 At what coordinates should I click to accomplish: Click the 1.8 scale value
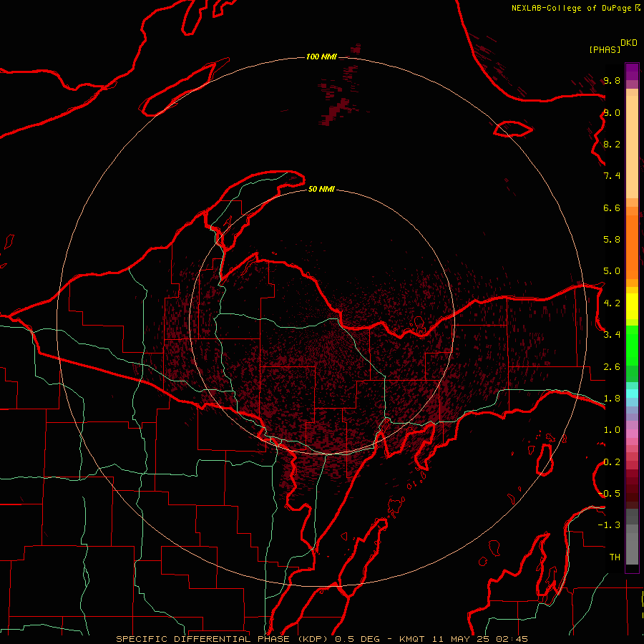point(612,399)
